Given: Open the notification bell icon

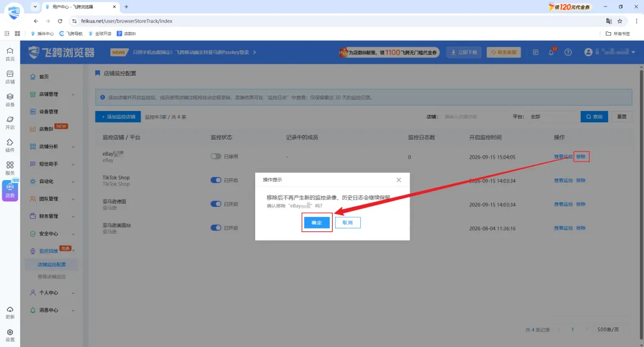Looking at the screenshot, I should pos(551,52).
